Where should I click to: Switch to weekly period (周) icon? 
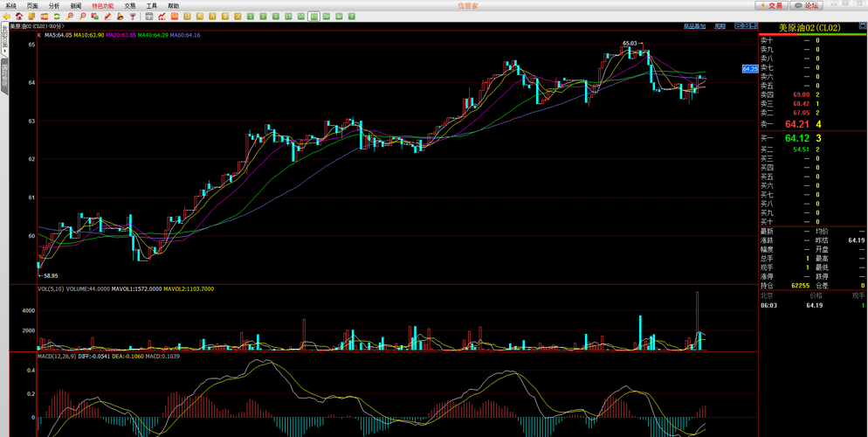[199, 17]
